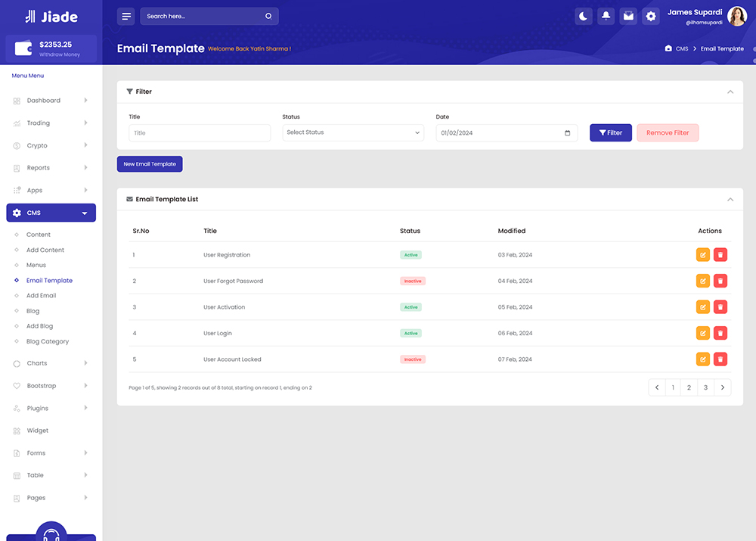The image size is (756, 541).
Task: Edit the User Login template
Action: click(703, 333)
